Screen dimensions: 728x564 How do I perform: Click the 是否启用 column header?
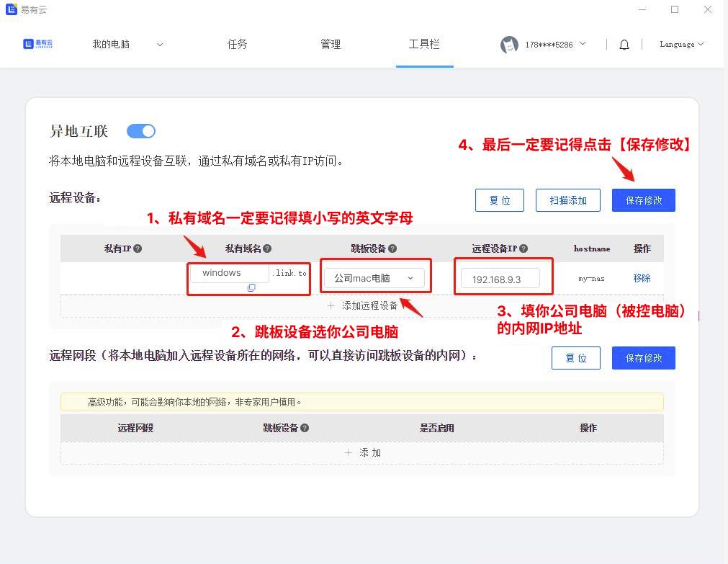point(437,428)
